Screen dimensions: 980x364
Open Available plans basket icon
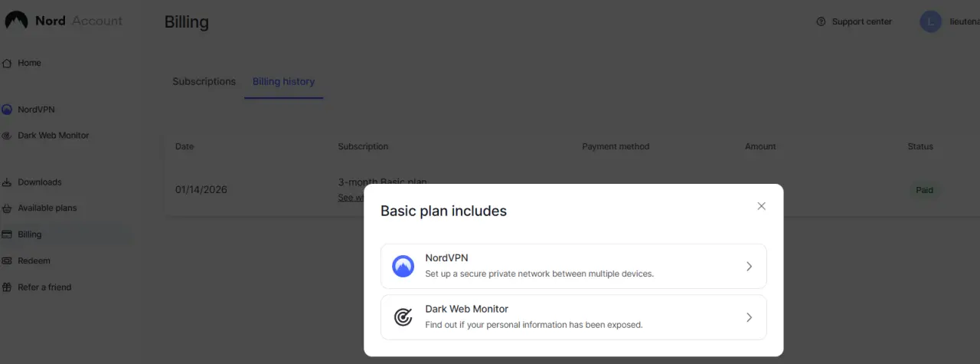(x=7, y=208)
